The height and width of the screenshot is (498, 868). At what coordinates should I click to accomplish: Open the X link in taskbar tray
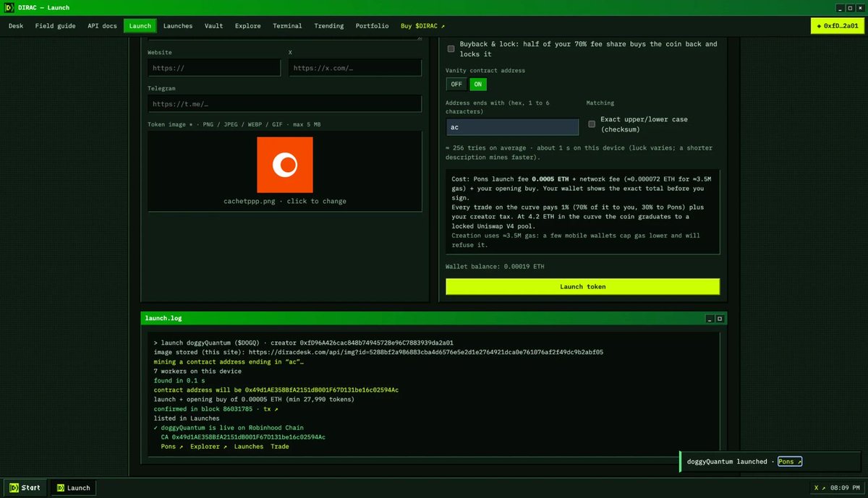tap(819, 488)
